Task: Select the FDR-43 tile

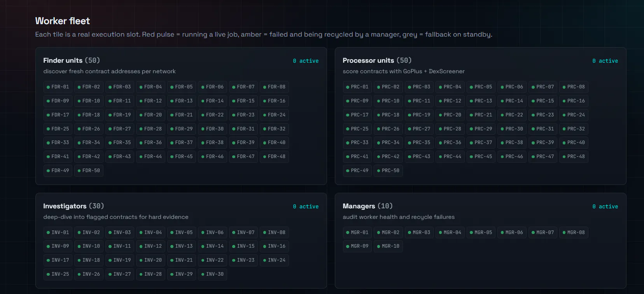Action: coord(120,157)
